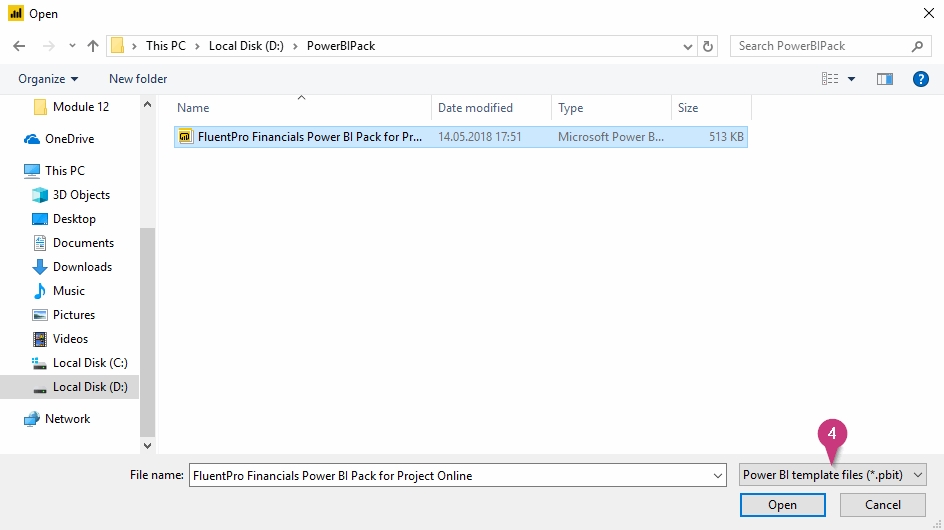This screenshot has height=530, width=944.
Task: Click the Back navigation arrow
Action: coord(19,46)
